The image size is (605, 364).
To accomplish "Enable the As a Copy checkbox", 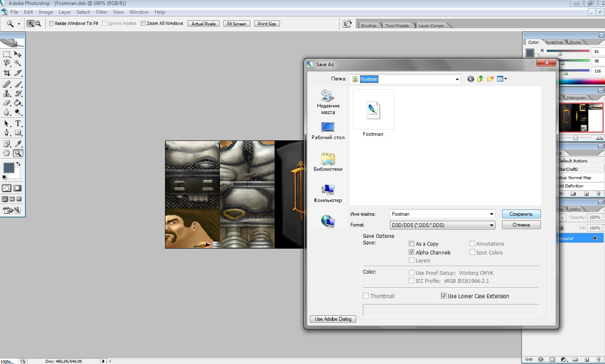I will coord(412,244).
